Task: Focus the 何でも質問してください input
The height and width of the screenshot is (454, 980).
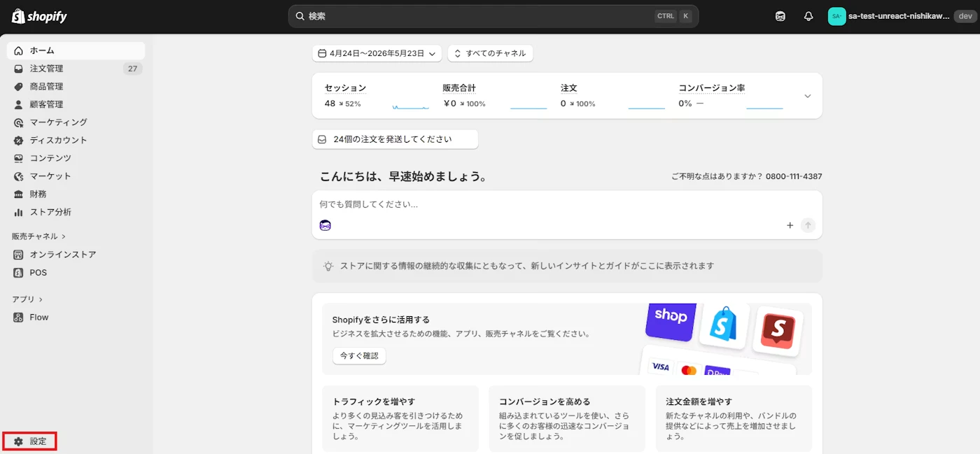Action: coord(567,205)
